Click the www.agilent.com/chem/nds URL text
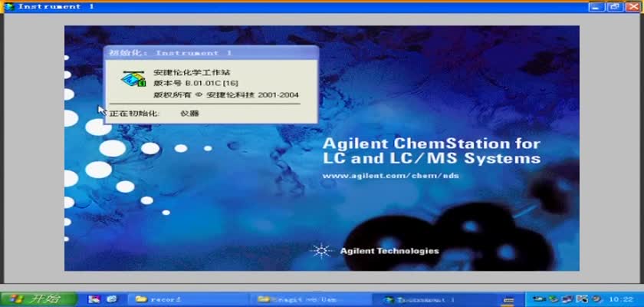The width and height of the screenshot is (644, 307). click(390, 176)
